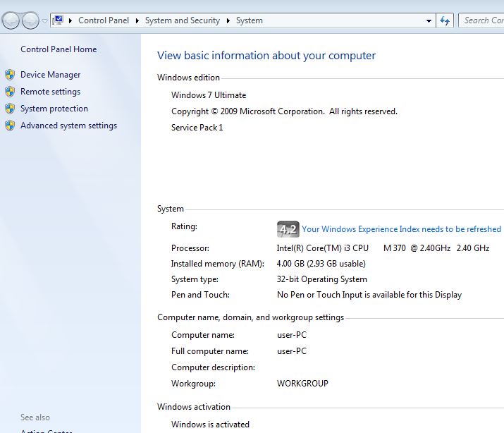Expand the arrow before System breadcrumb

tap(228, 20)
